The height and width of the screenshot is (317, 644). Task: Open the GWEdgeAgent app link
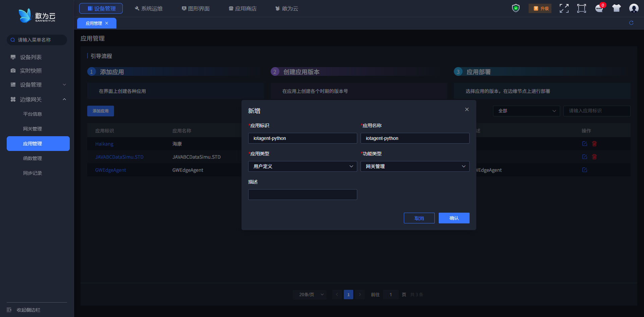coord(111,170)
